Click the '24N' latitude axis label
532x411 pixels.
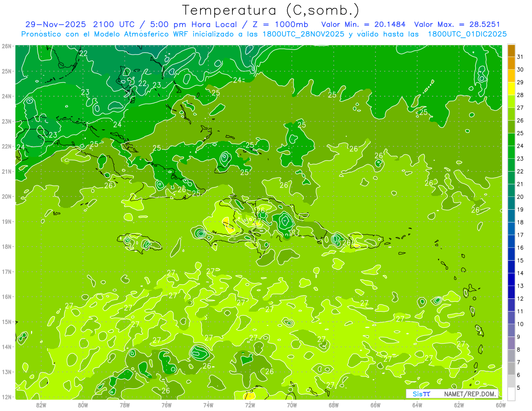coord(7,96)
